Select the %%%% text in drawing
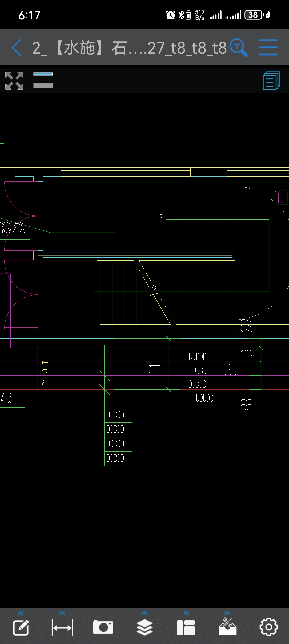 click(x=13, y=228)
